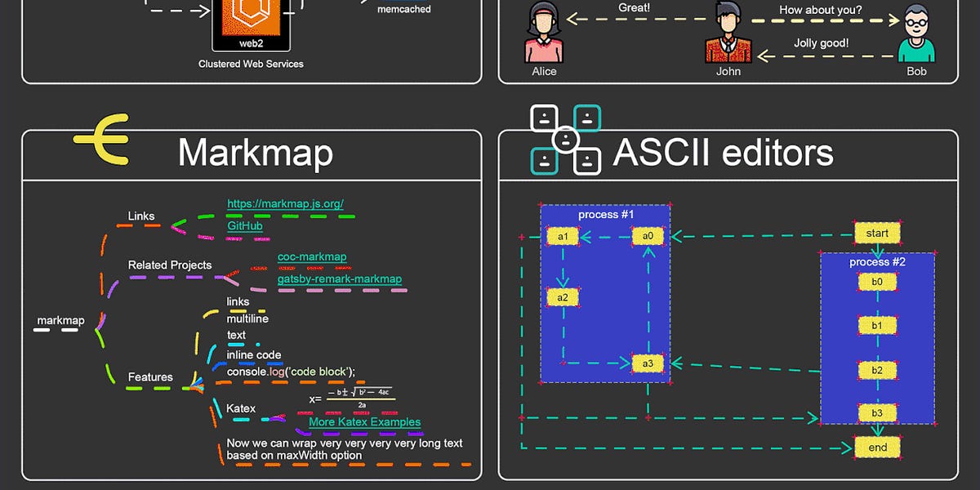
Task: Expand the Features branch
Action: pyautogui.click(x=152, y=377)
